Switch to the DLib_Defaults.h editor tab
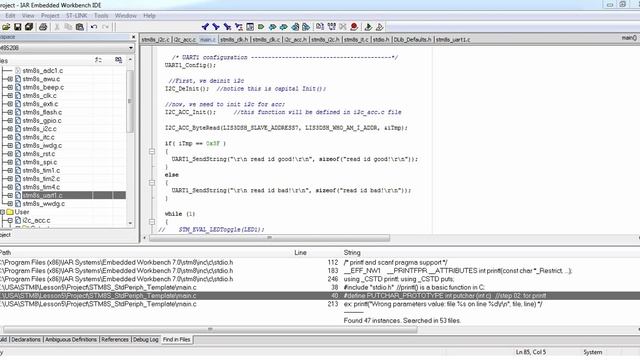640x360 pixels. tap(412, 40)
